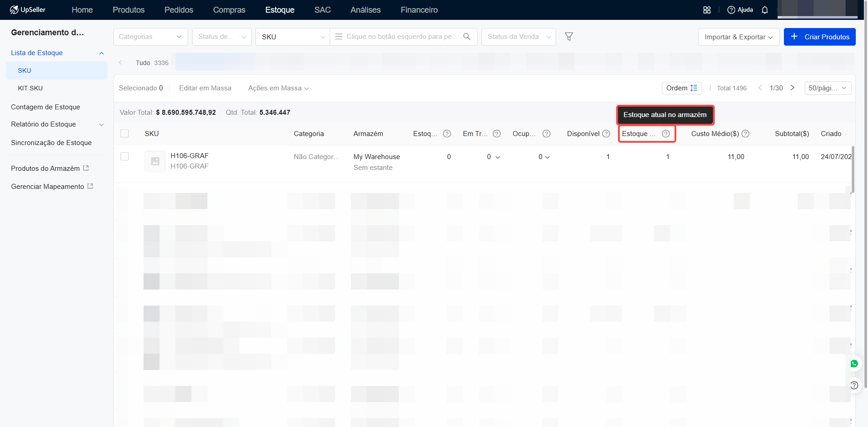Collapse Lista de Estoque section
Viewport: 868px width, 427px height.
[x=101, y=53]
